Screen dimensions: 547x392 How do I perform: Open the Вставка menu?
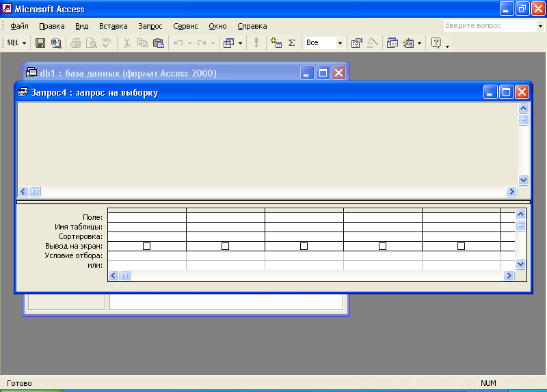(113, 26)
